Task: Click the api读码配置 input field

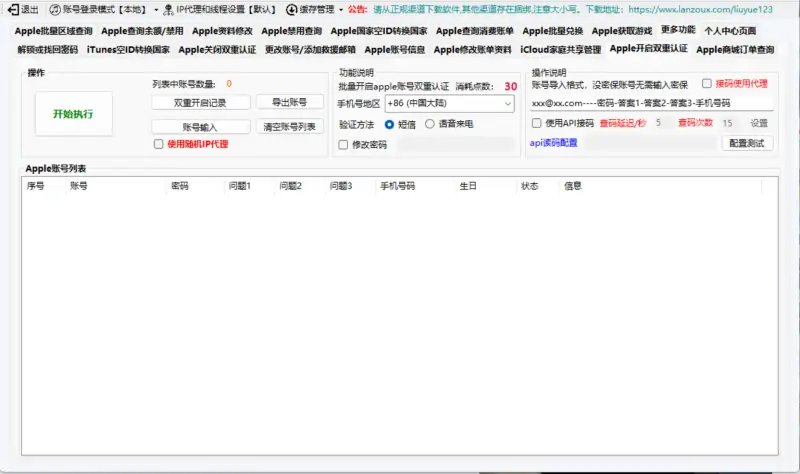Action: [651, 143]
